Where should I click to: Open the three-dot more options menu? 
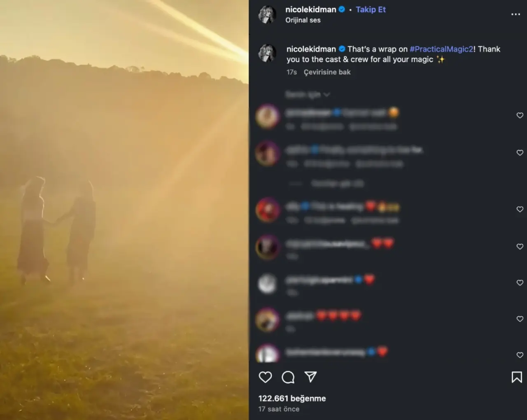(515, 14)
